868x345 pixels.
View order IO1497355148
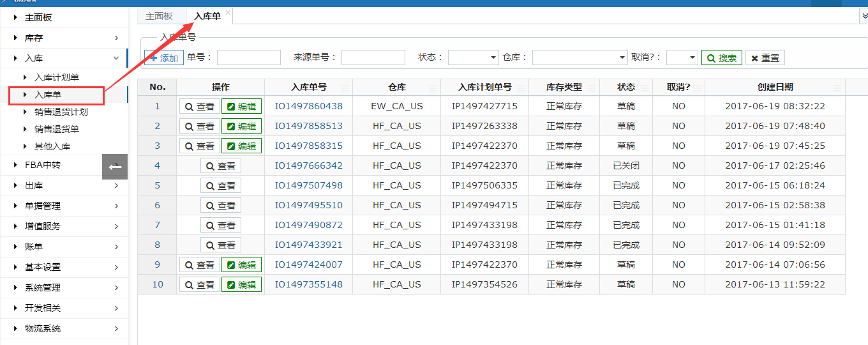tap(200, 284)
